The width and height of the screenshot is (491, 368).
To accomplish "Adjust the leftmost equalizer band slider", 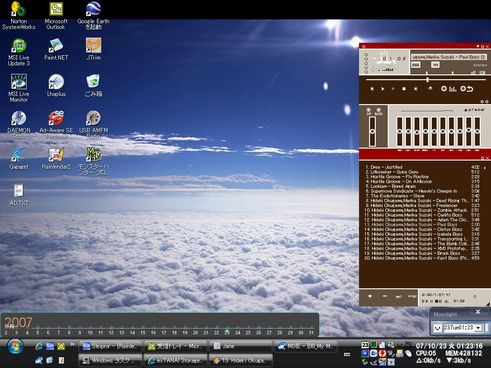I will [x=399, y=131].
